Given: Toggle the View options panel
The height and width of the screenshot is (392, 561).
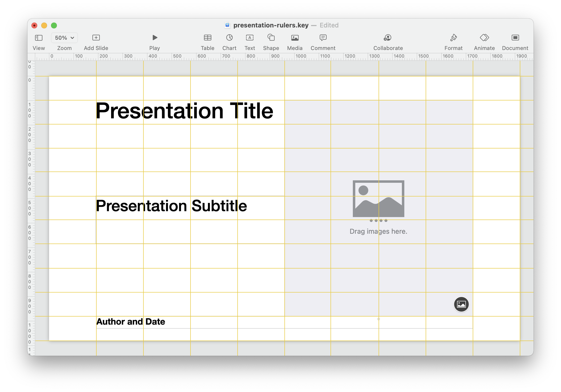Looking at the screenshot, I should point(39,38).
